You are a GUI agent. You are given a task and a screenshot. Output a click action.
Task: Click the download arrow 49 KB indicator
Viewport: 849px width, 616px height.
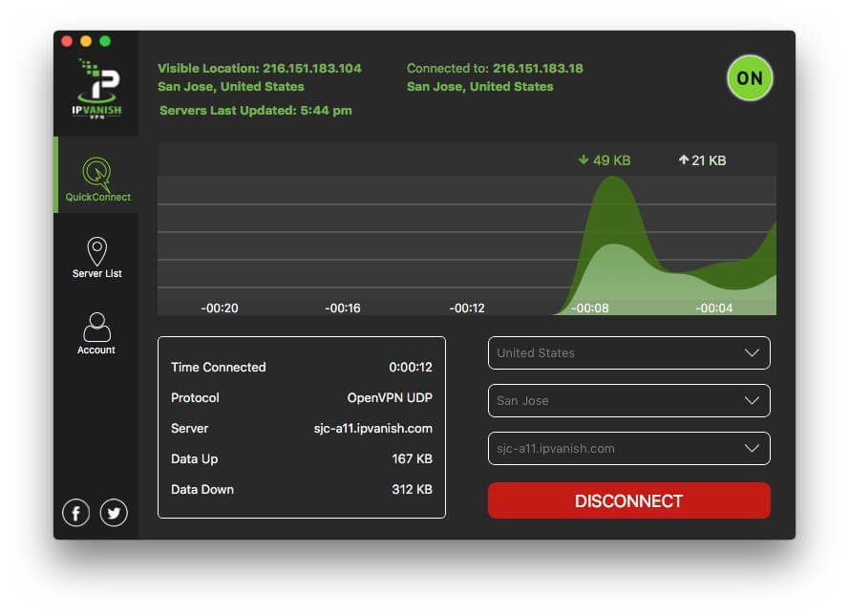(x=605, y=160)
